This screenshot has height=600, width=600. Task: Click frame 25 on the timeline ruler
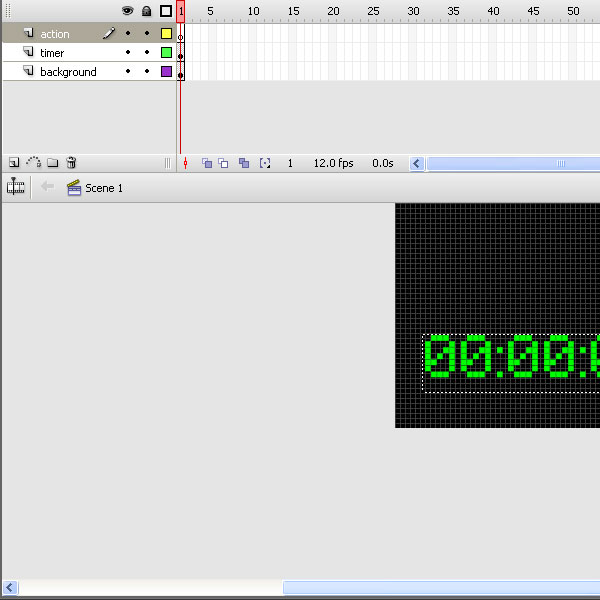point(373,11)
